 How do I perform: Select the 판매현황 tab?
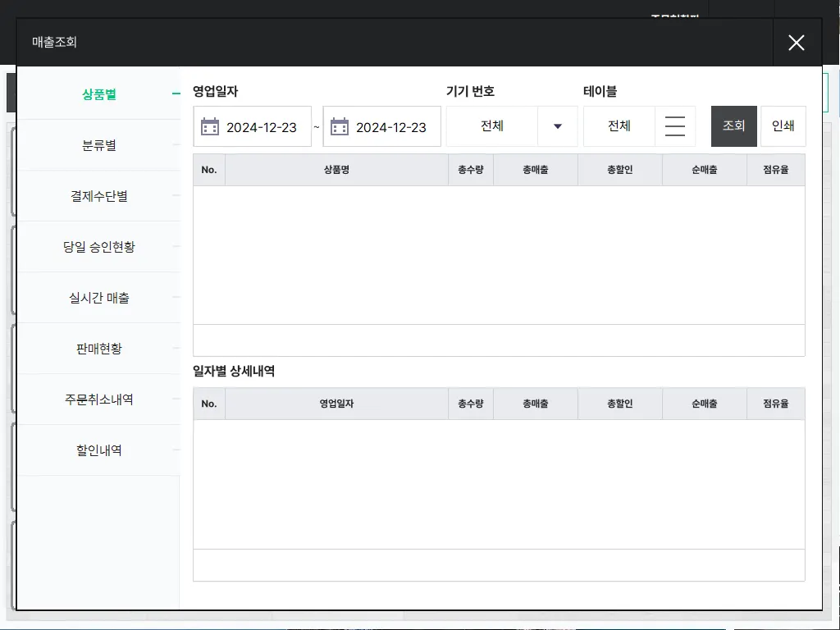(99, 349)
